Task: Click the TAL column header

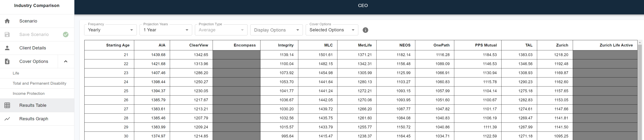Action: pos(519,45)
